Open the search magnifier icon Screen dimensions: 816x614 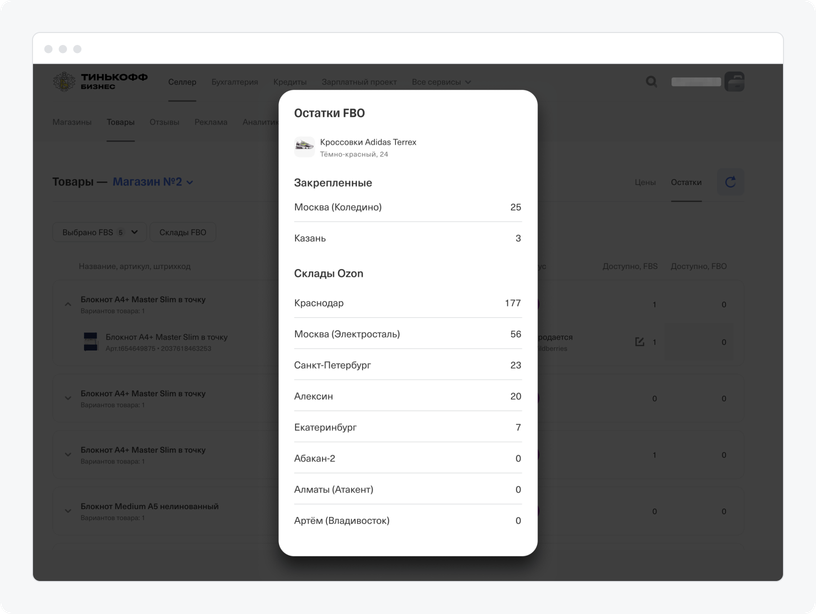click(x=651, y=82)
